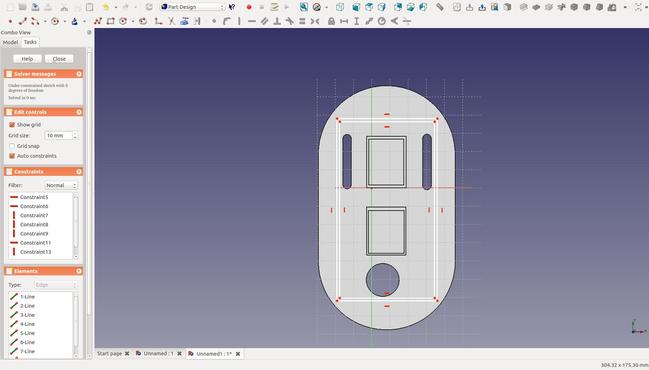Apply the Angle constraint tool

(x=394, y=21)
